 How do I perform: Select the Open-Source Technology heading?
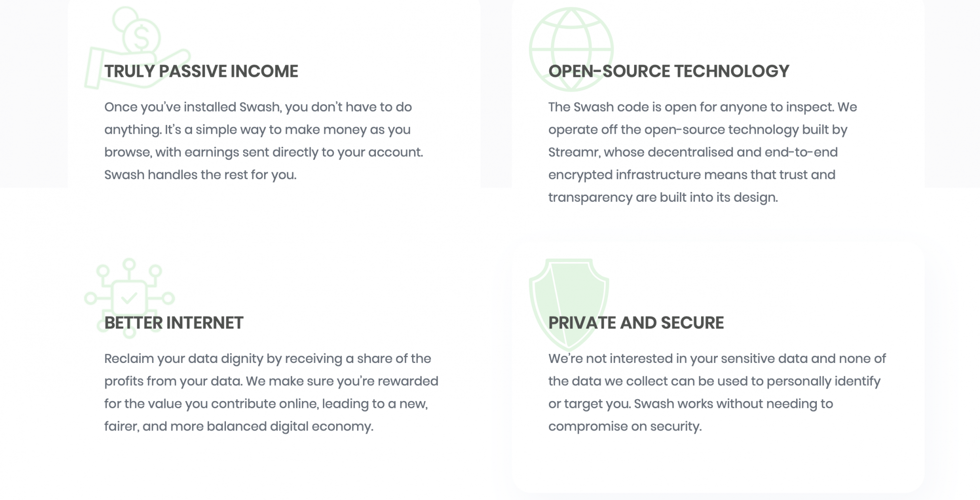tap(668, 71)
